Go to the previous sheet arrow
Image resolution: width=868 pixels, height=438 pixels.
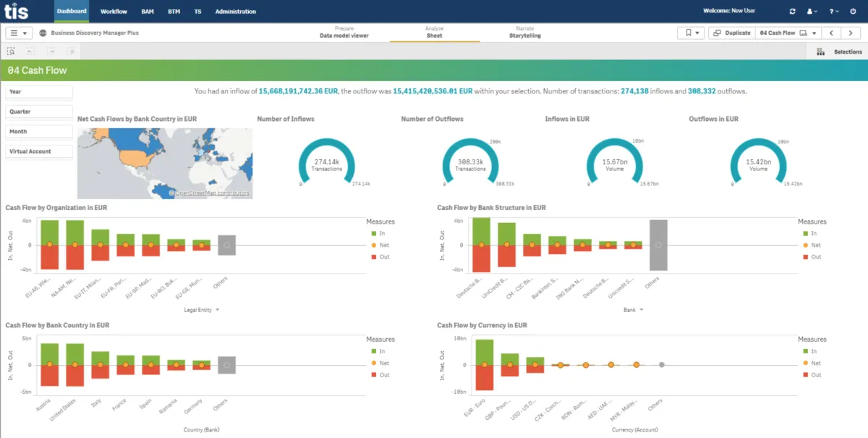click(832, 33)
